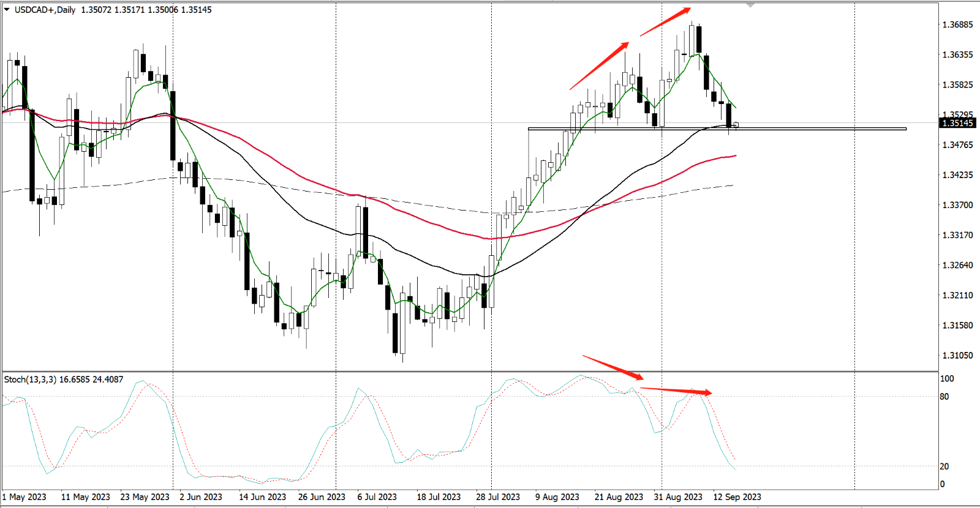
Task: Select the latest small candlestick at far right
Action: click(736, 125)
